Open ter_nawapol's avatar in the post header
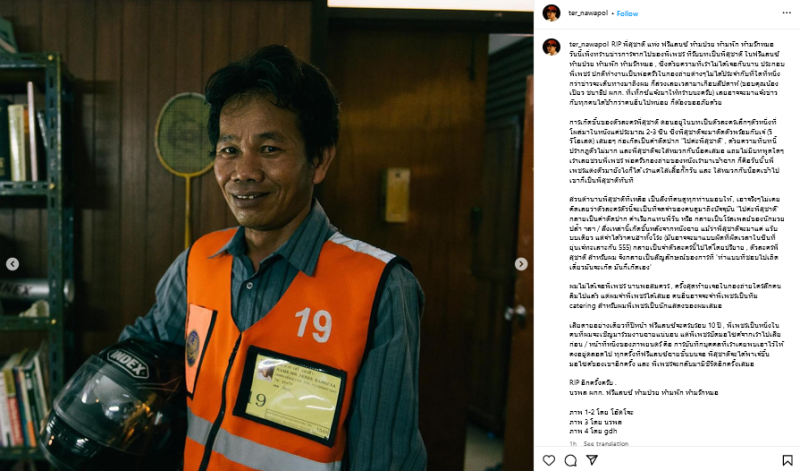 pos(551,13)
